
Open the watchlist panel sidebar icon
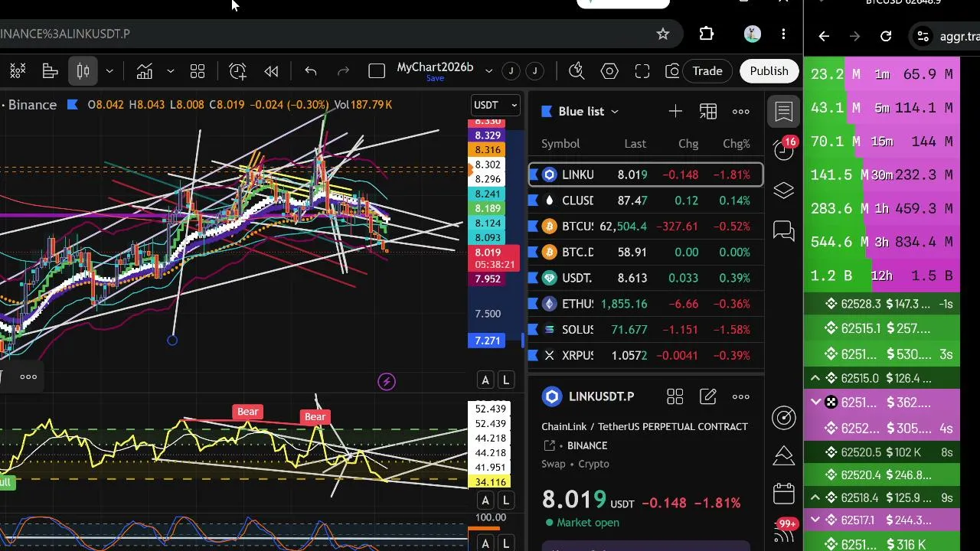pos(784,112)
